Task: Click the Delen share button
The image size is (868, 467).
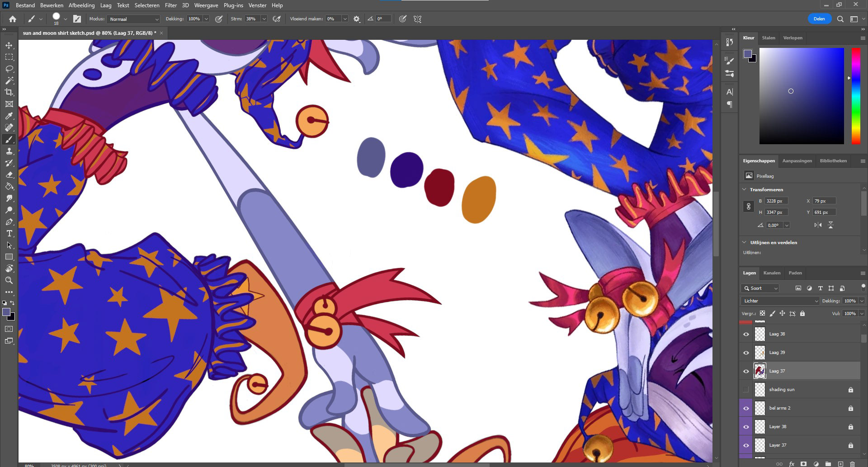Action: coord(819,19)
